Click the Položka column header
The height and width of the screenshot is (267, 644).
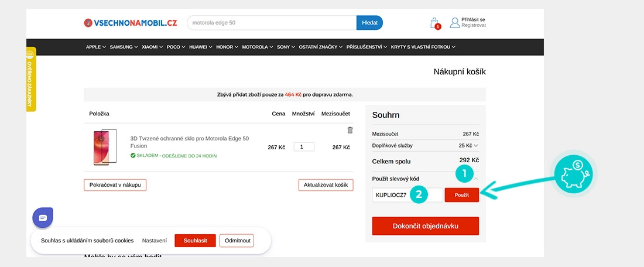click(99, 114)
